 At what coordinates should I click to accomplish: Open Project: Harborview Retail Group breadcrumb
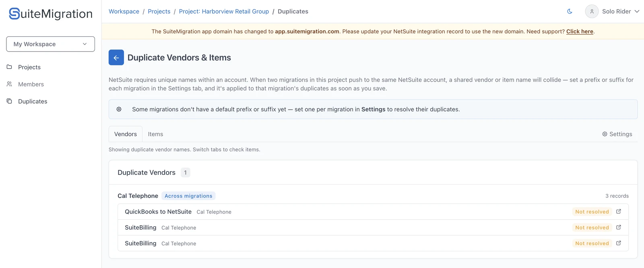224,11
